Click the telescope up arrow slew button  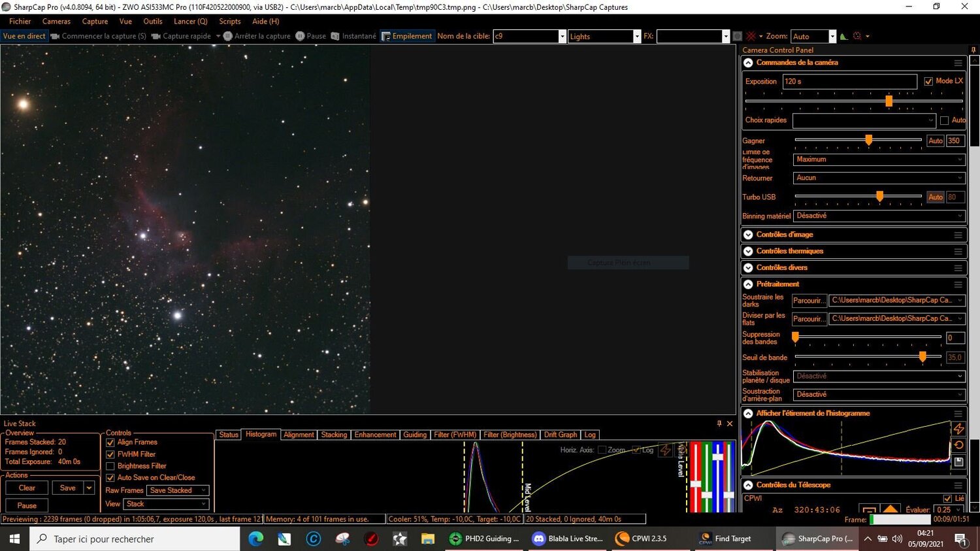(890, 509)
